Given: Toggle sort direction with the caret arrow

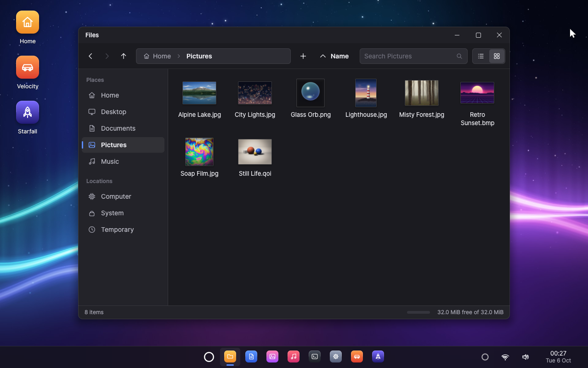Looking at the screenshot, I should 323,56.
